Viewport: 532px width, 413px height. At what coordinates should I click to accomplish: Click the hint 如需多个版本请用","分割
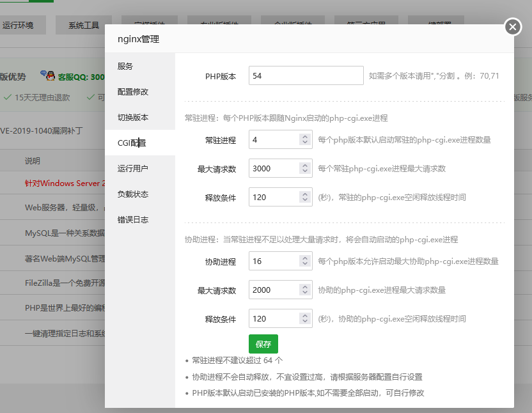pos(434,75)
